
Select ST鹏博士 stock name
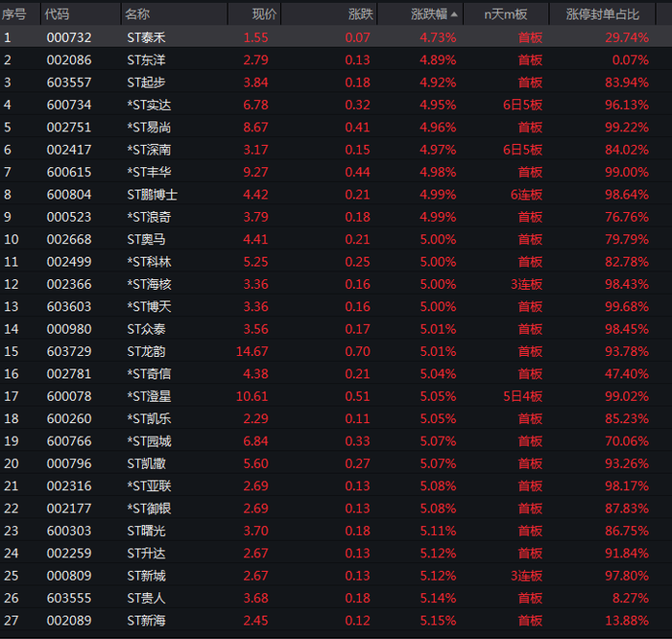(x=152, y=195)
